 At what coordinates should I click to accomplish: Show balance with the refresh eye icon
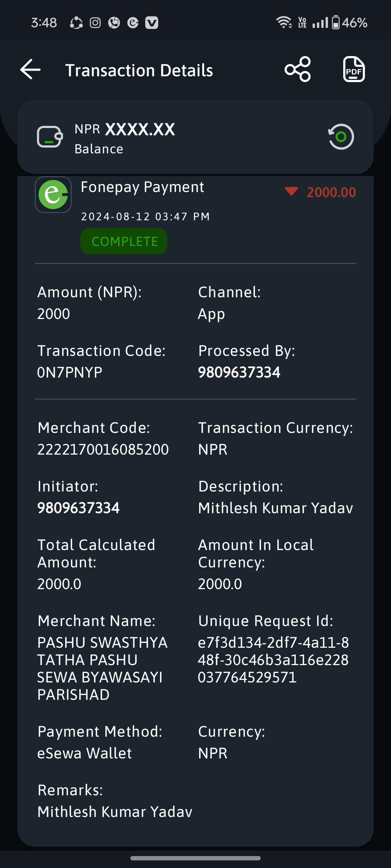point(341,137)
